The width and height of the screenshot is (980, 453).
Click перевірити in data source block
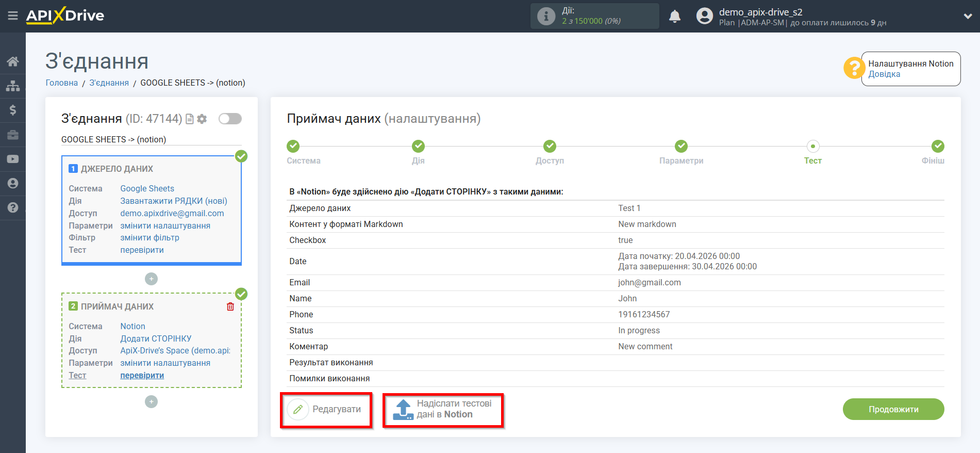coord(142,250)
